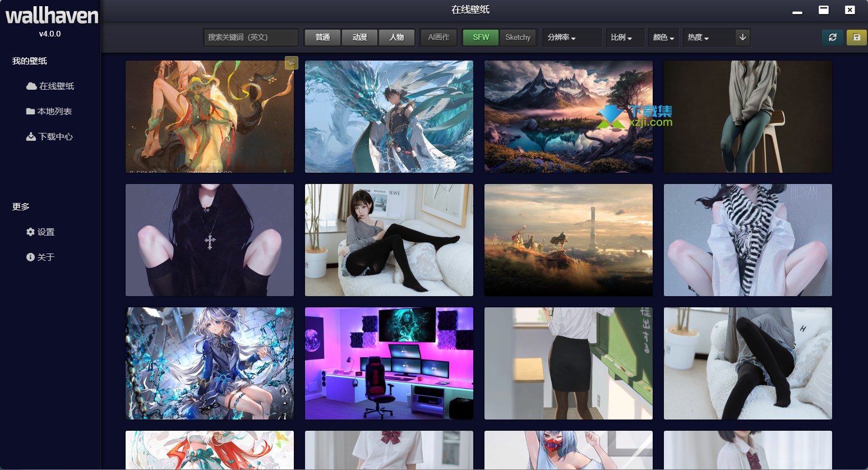Screen dimensions: 868x470
Task: Click the yellow save icon in toolbar
Action: (856, 37)
